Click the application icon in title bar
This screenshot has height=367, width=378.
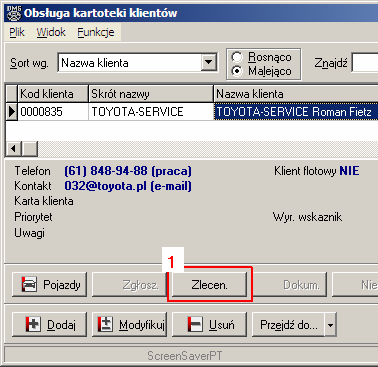point(14,13)
